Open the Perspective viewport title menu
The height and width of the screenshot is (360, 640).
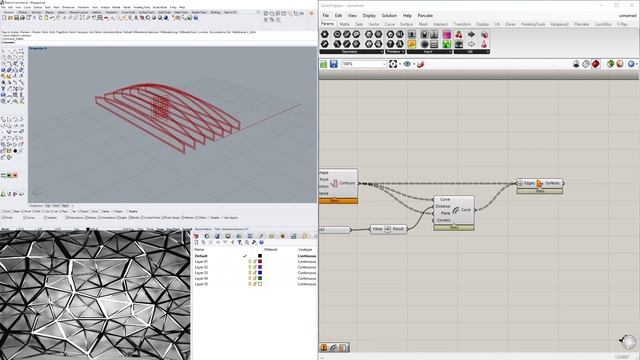pos(38,49)
